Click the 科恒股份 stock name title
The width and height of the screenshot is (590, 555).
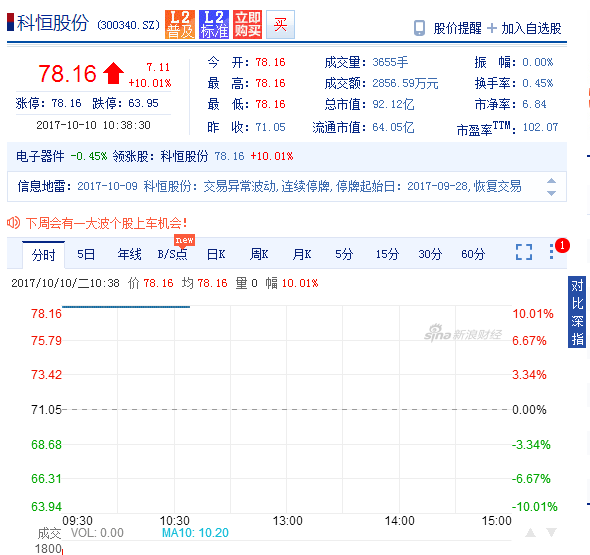[x=53, y=23]
